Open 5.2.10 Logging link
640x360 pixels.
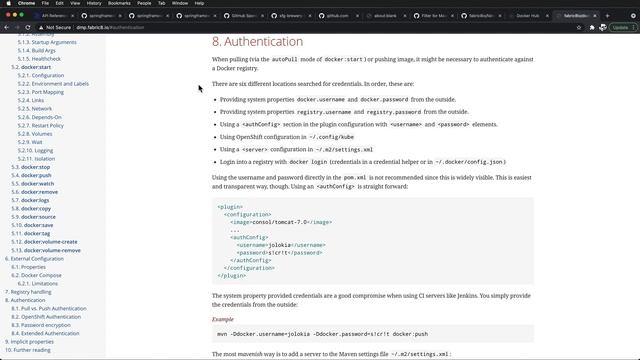tap(35, 150)
